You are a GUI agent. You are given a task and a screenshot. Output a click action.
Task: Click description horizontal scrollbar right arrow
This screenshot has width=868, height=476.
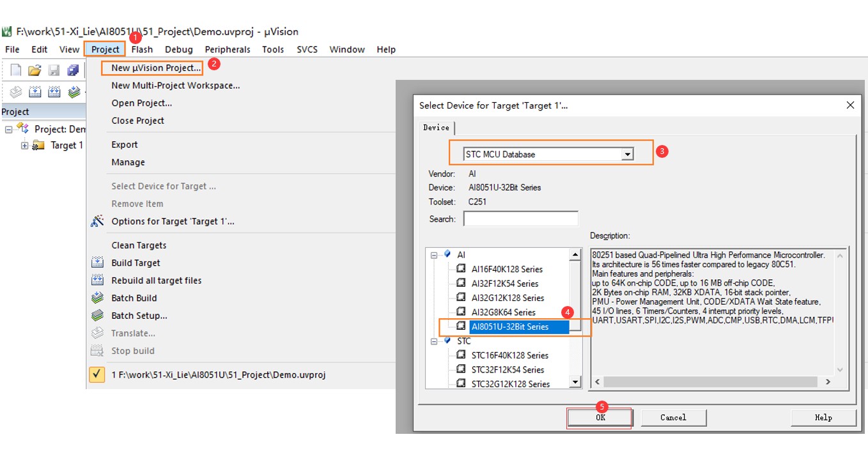pos(827,381)
